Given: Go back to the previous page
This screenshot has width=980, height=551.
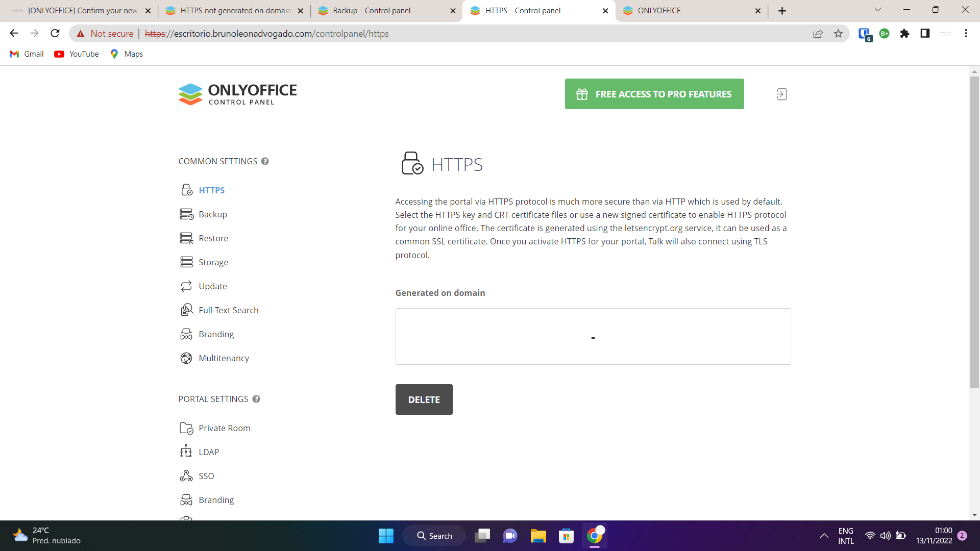Looking at the screenshot, I should coord(14,34).
